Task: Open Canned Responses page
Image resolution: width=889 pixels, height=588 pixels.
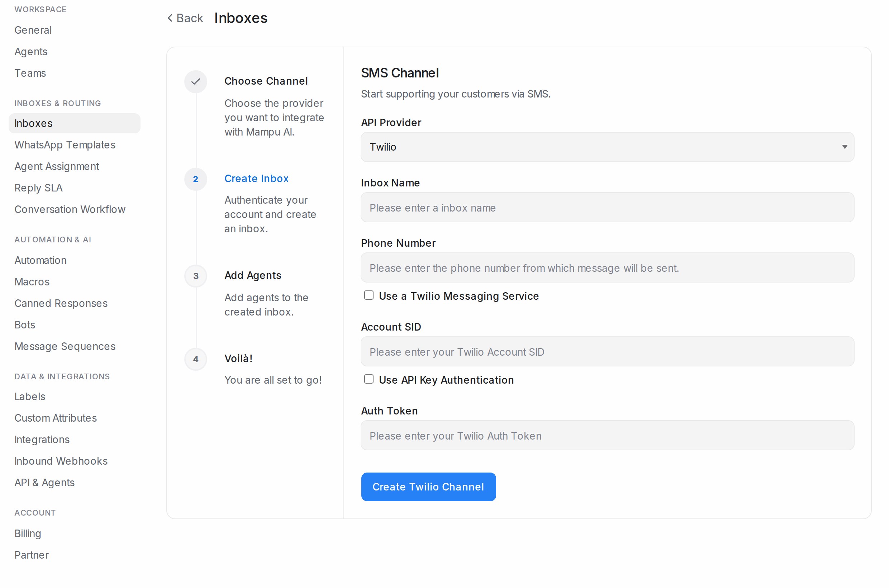Action: 61,303
